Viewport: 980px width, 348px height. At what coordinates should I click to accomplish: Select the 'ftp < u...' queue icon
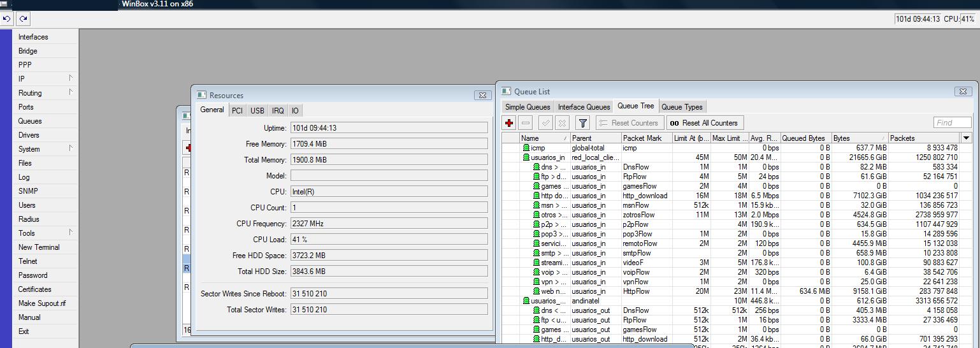pyautogui.click(x=537, y=320)
